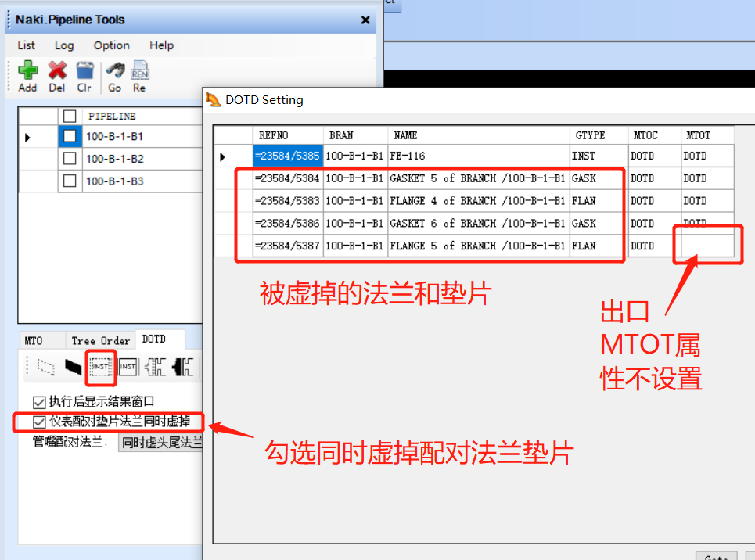The height and width of the screenshot is (560, 755).
Task: Check the box for pipeline 100-B-1-B1
Action: (70, 136)
